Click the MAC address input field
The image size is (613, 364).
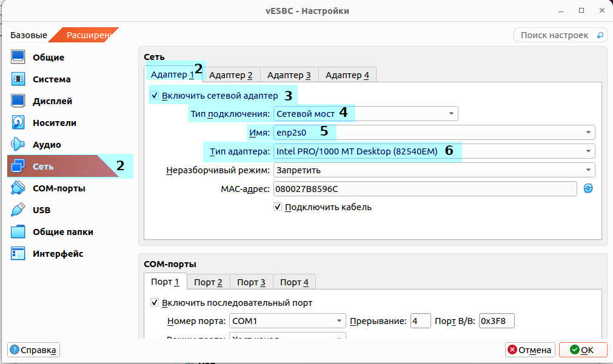[424, 189]
